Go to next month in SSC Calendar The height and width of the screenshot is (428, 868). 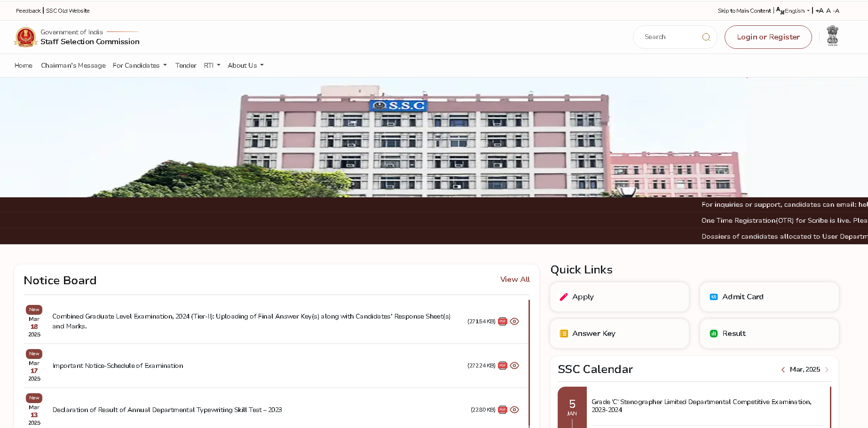point(827,370)
